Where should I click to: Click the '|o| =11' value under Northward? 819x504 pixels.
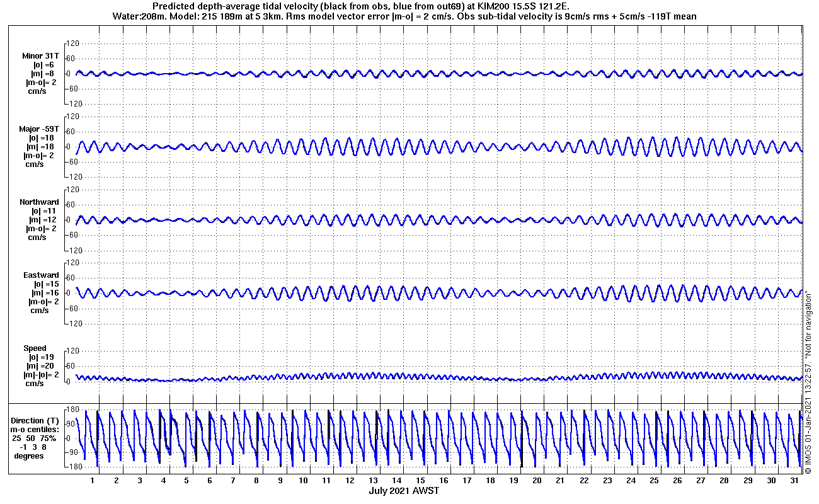[x=43, y=211]
